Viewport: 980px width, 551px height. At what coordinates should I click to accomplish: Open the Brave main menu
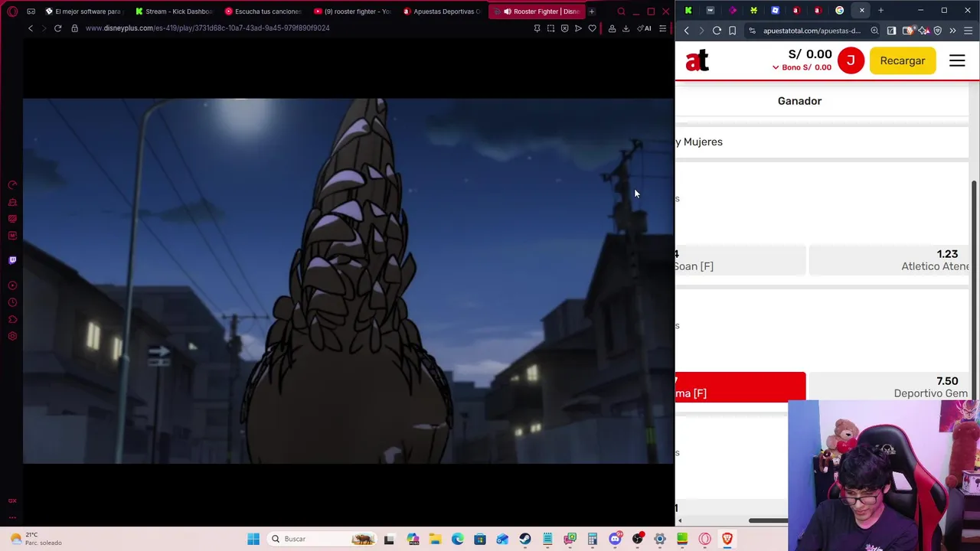(x=969, y=31)
